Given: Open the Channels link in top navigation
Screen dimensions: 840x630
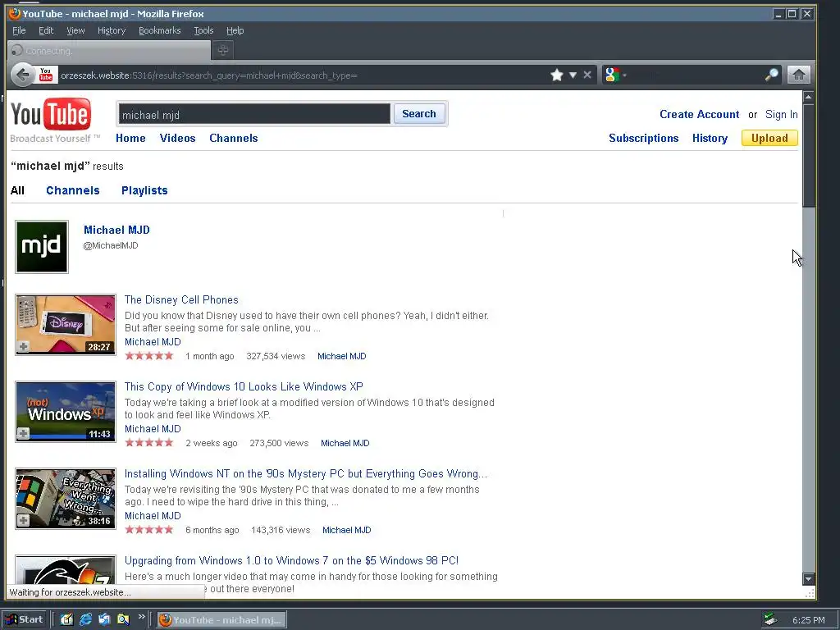Looking at the screenshot, I should click(x=234, y=138).
